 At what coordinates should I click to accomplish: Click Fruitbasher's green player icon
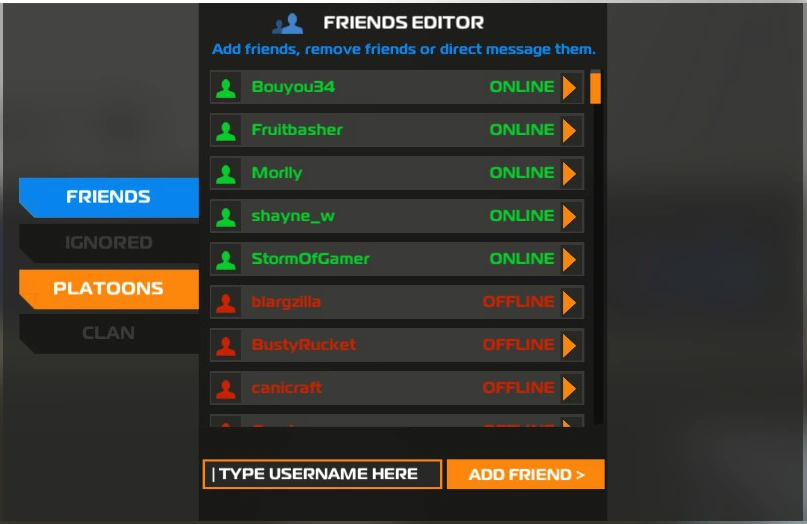pyautogui.click(x=226, y=130)
